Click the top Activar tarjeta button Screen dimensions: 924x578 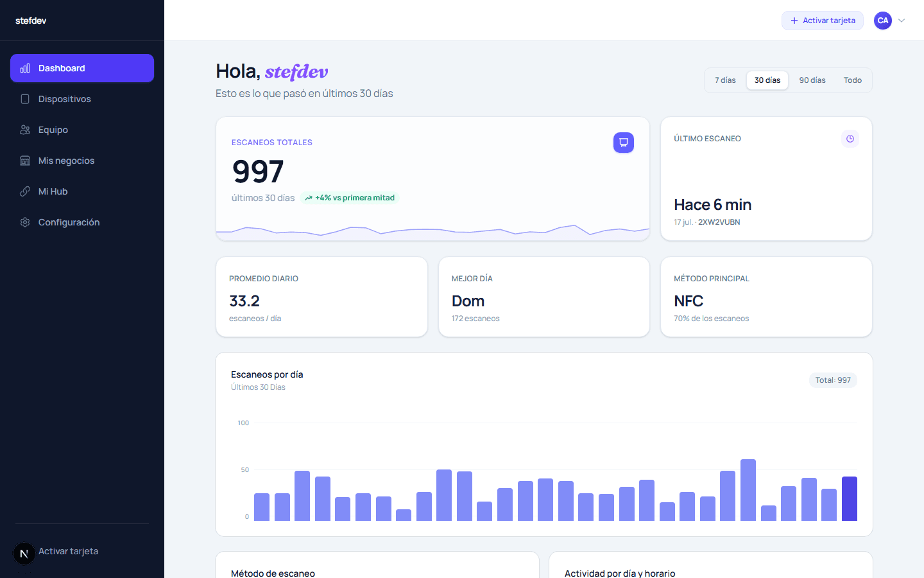(x=823, y=21)
